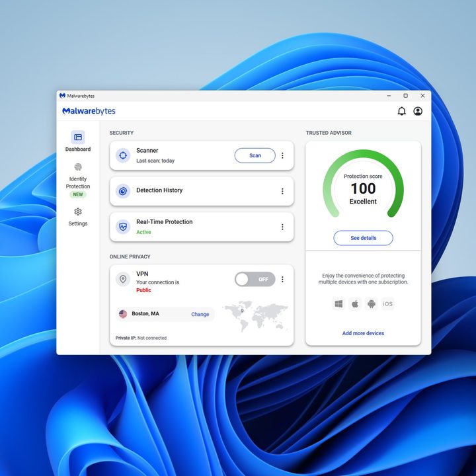The width and height of the screenshot is (476, 476).
Task: Click 'Private IP: Not connected' text
Action: coord(141,338)
